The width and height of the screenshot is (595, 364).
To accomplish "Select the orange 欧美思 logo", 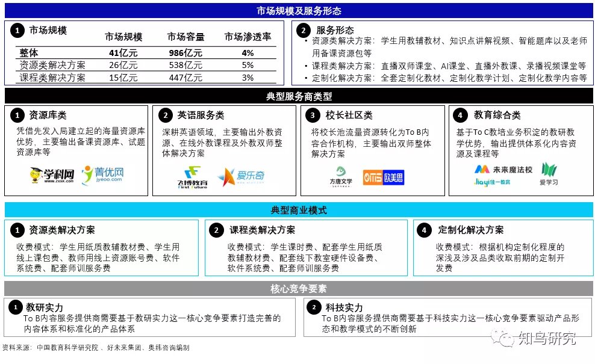I will (383, 177).
